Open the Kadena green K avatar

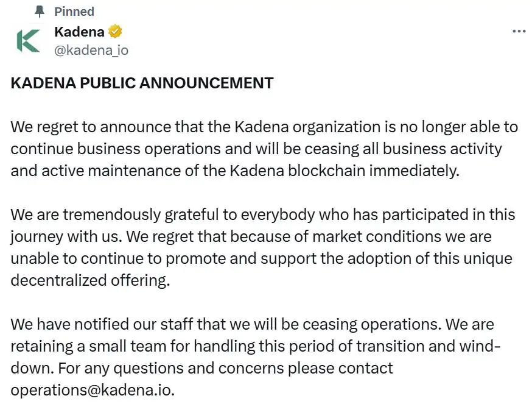click(28, 41)
